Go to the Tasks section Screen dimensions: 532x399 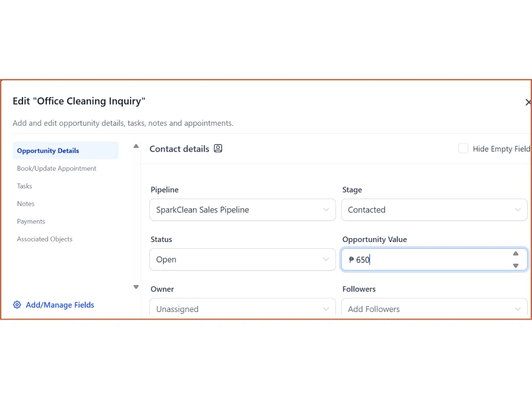coord(24,186)
